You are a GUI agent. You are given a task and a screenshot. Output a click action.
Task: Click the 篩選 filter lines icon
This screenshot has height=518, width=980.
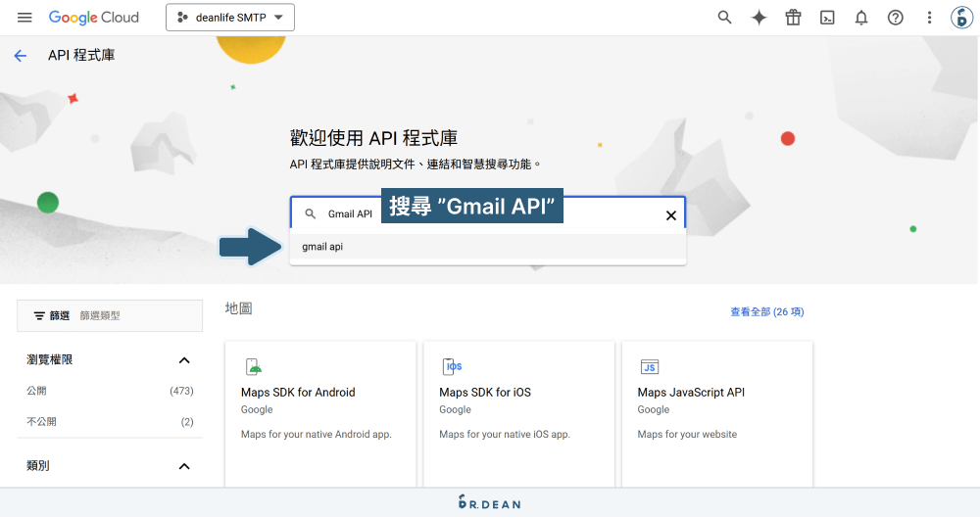[x=39, y=315]
